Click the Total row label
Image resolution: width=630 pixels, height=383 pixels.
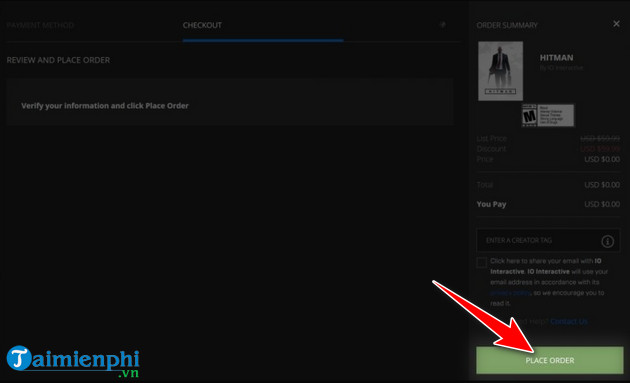[x=485, y=185]
